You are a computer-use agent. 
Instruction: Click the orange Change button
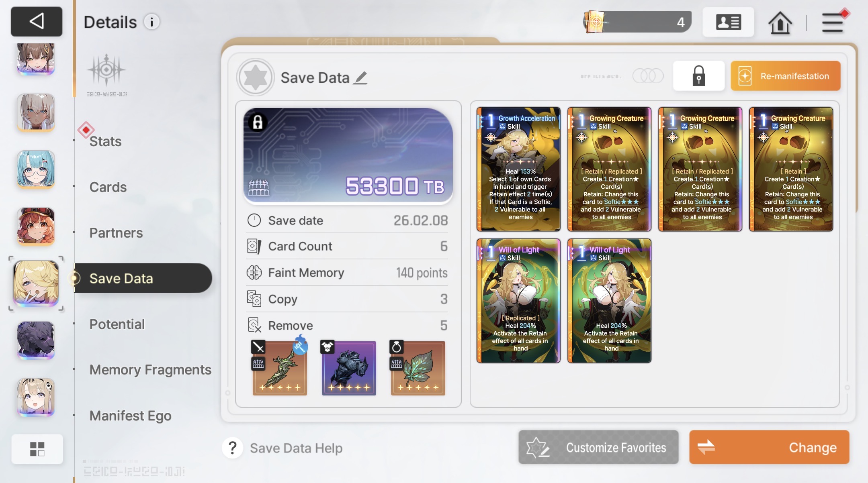click(769, 447)
